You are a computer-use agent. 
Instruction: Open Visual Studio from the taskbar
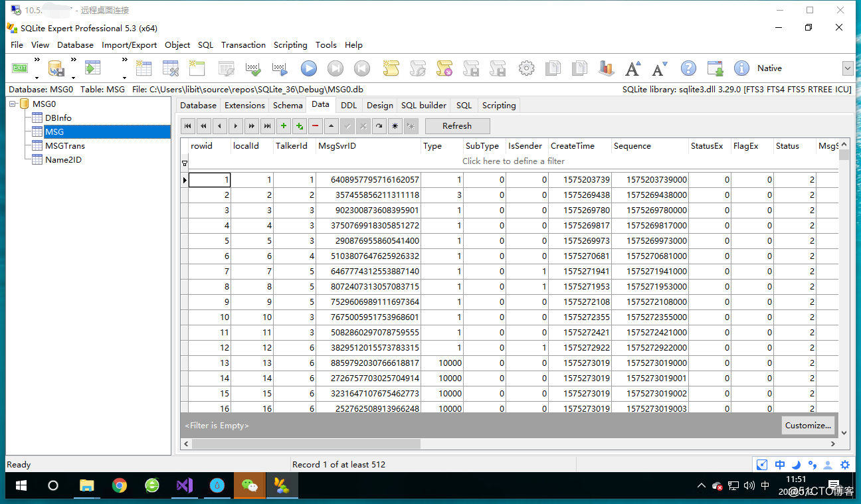click(185, 486)
